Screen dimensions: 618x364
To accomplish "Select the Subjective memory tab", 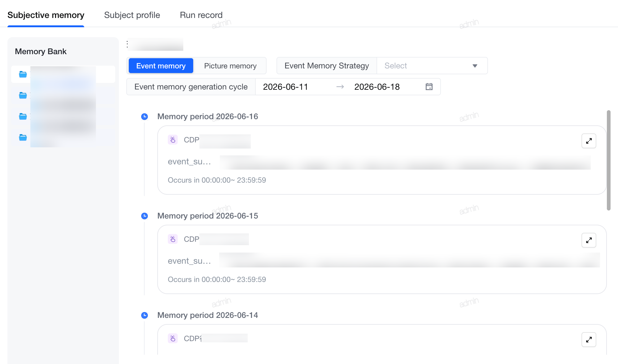I will click(46, 15).
